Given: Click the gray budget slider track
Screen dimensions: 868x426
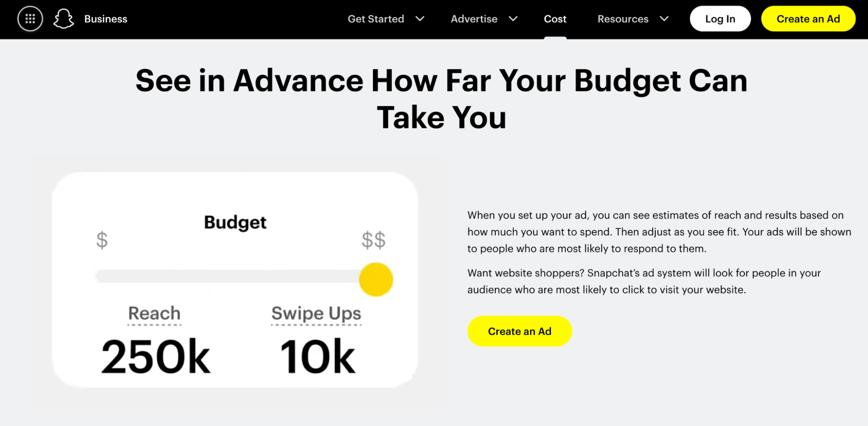Looking at the screenshot, I should pyautogui.click(x=226, y=276).
